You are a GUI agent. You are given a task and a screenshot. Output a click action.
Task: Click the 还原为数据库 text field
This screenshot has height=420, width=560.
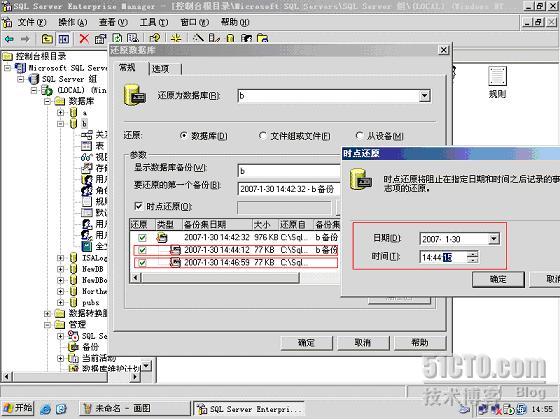328,96
